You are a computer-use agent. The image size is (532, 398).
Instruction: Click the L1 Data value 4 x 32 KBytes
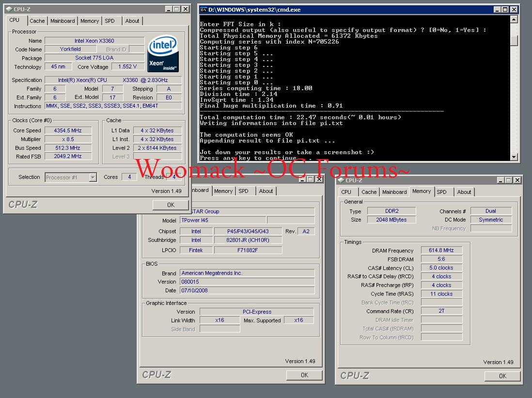point(157,130)
